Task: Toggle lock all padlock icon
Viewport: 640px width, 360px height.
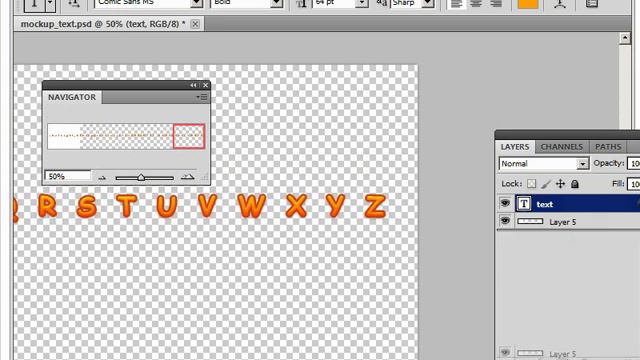Action: [x=575, y=184]
